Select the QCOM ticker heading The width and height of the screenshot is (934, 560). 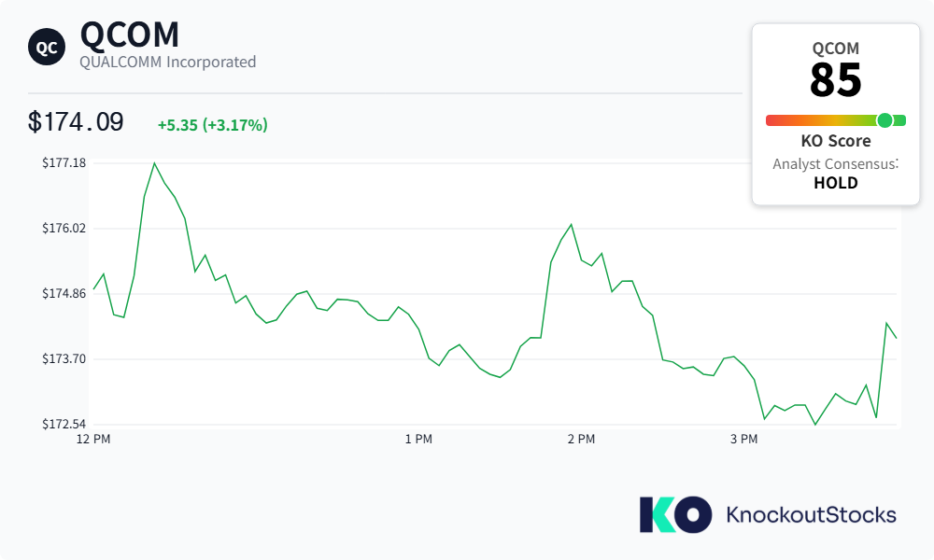(x=129, y=35)
